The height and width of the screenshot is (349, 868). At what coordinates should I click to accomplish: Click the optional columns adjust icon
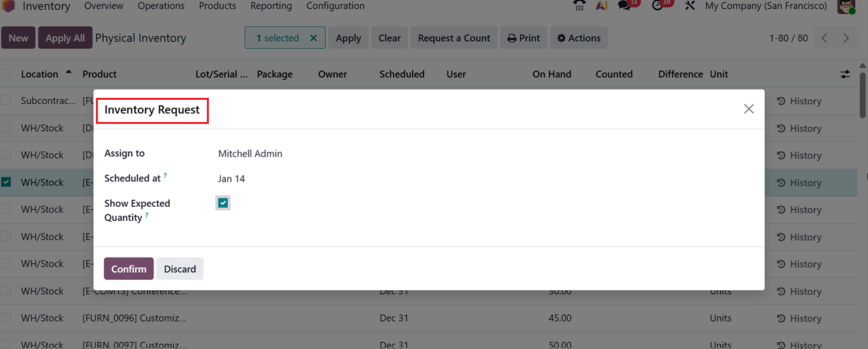coord(845,74)
